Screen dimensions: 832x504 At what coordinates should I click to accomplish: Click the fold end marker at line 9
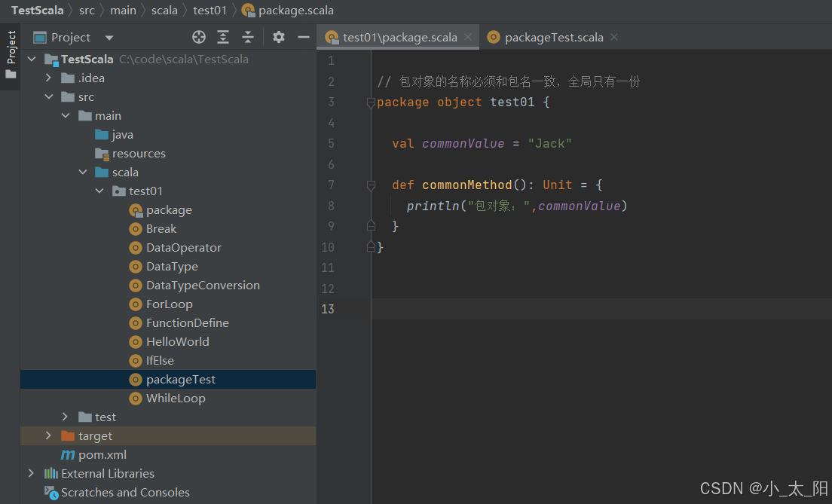[371, 226]
